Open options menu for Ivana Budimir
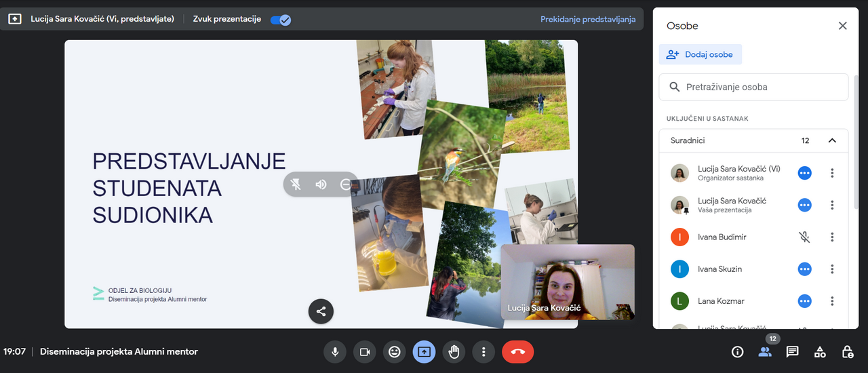 pyautogui.click(x=832, y=237)
